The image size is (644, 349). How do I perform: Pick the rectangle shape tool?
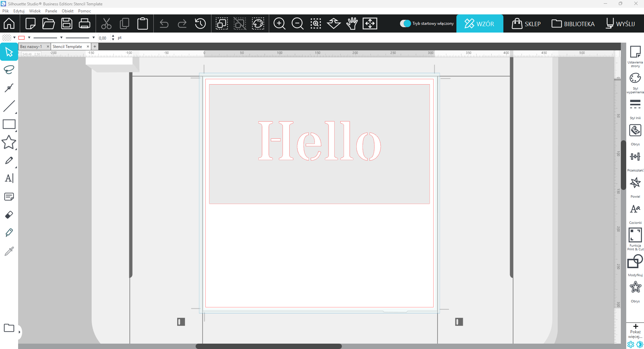9,124
